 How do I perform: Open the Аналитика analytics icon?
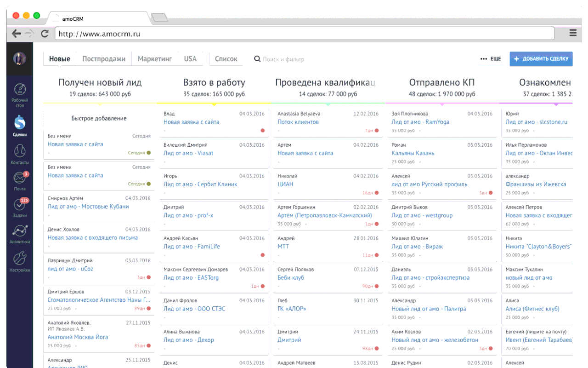pos(20,230)
